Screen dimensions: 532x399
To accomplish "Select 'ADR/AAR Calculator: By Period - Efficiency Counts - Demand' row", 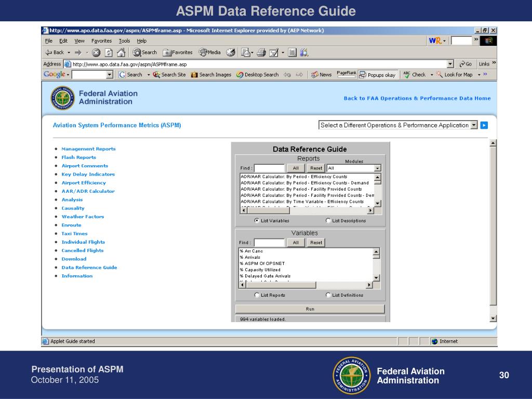I will pyautogui.click(x=307, y=183).
